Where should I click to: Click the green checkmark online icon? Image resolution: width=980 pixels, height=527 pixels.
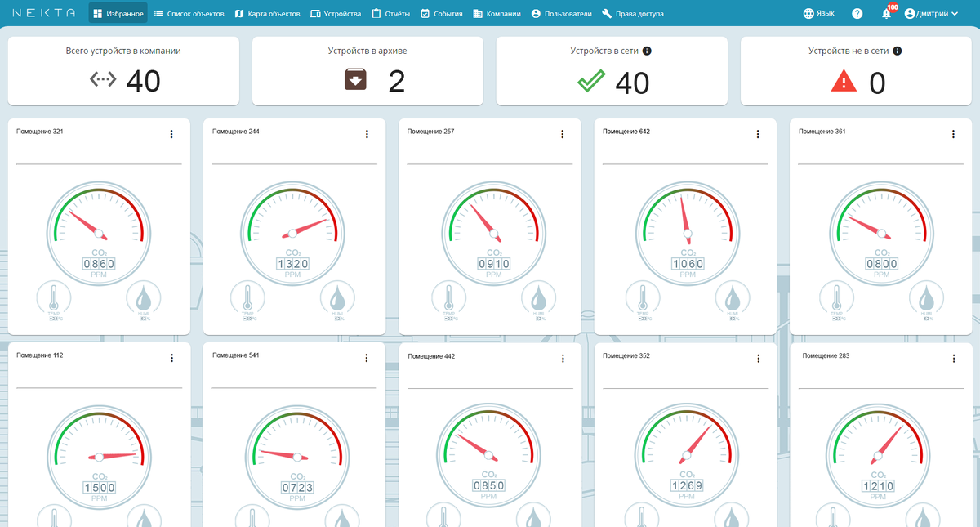point(590,81)
